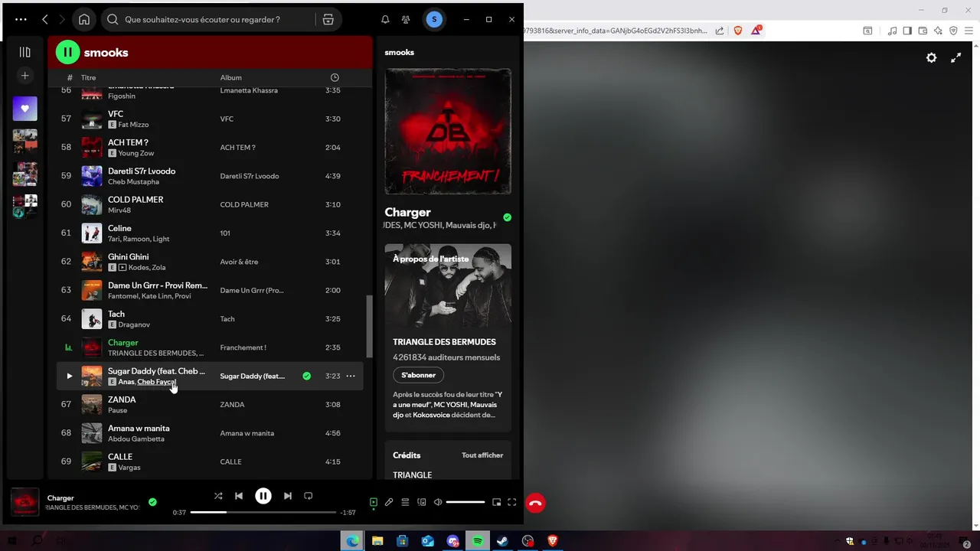The image size is (980, 551).
Task: Pause playback in the bottom bar
Action: [x=263, y=496]
